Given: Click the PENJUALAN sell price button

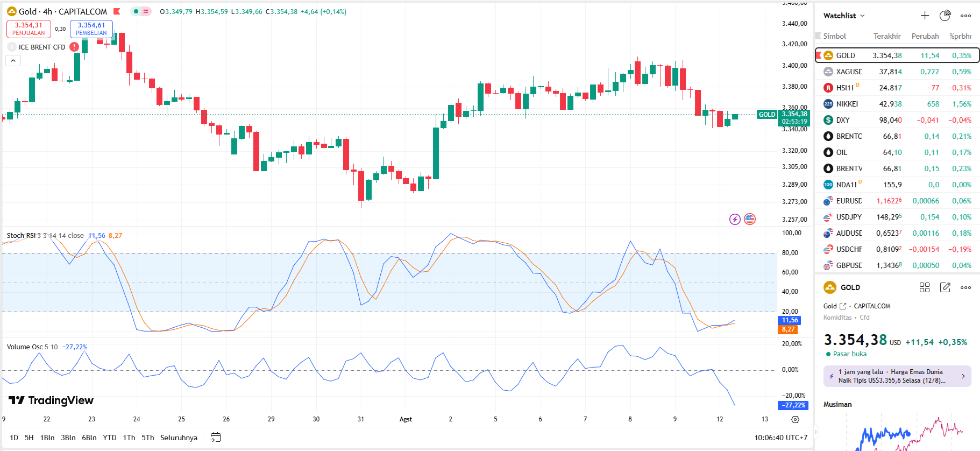Looking at the screenshot, I should pyautogui.click(x=29, y=29).
